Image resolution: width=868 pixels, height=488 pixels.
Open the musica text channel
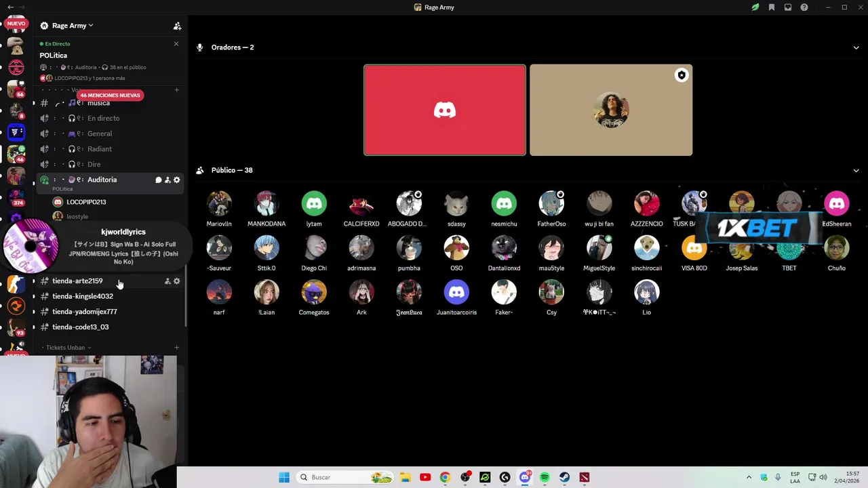pos(98,103)
